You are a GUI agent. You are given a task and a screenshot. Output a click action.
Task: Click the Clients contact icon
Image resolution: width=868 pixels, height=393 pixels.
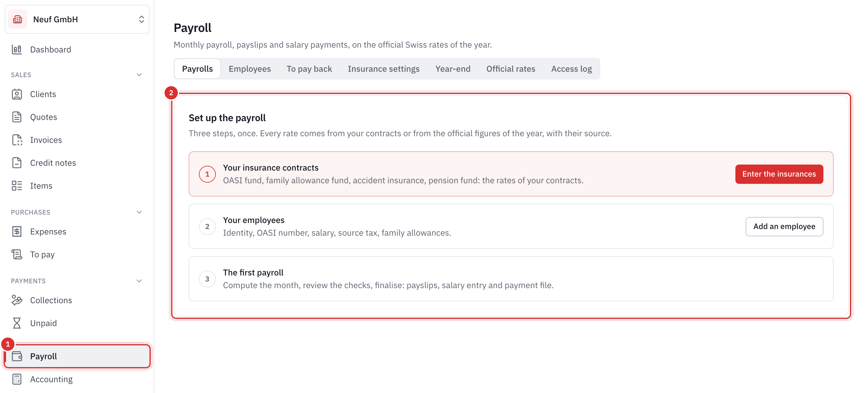[x=17, y=94]
